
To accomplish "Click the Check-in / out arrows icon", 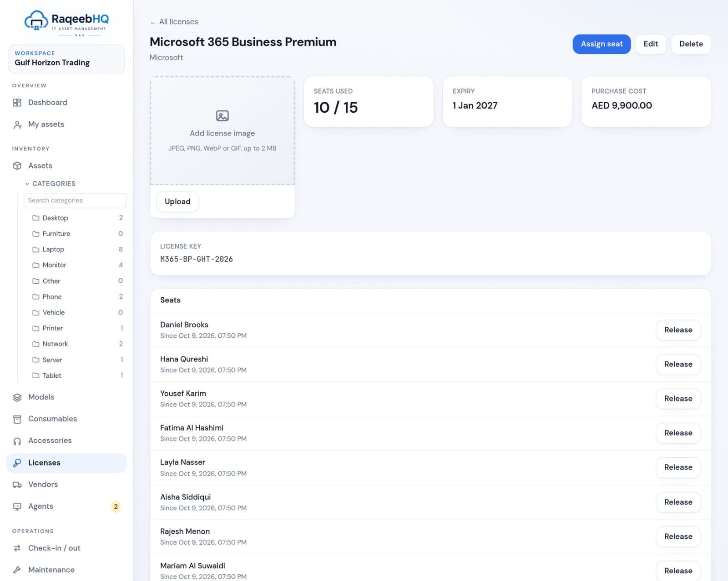I will pyautogui.click(x=17, y=548).
